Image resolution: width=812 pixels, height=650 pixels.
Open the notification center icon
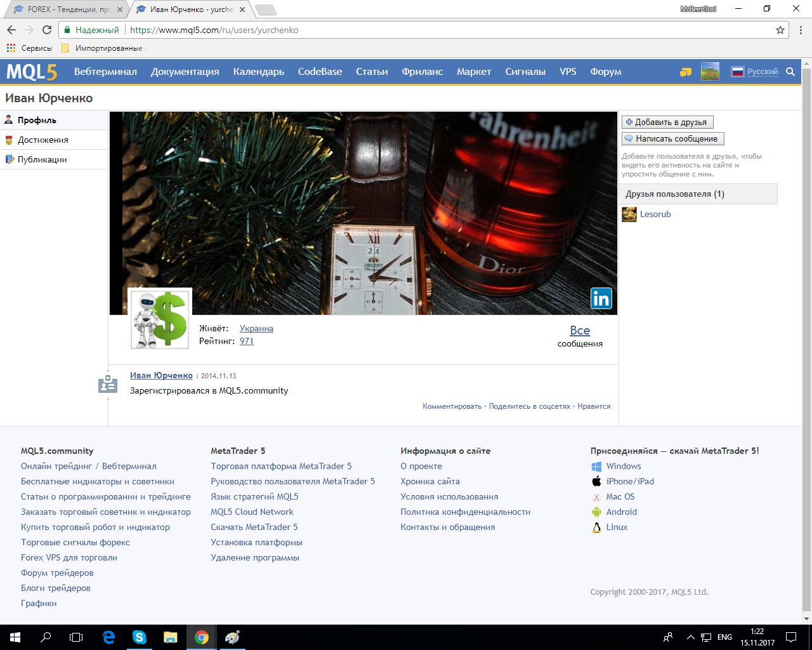[x=791, y=637]
